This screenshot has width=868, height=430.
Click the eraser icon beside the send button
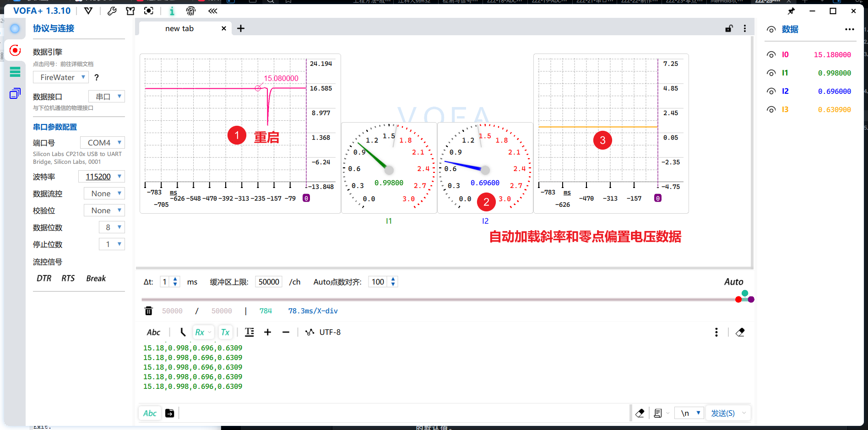click(x=640, y=413)
